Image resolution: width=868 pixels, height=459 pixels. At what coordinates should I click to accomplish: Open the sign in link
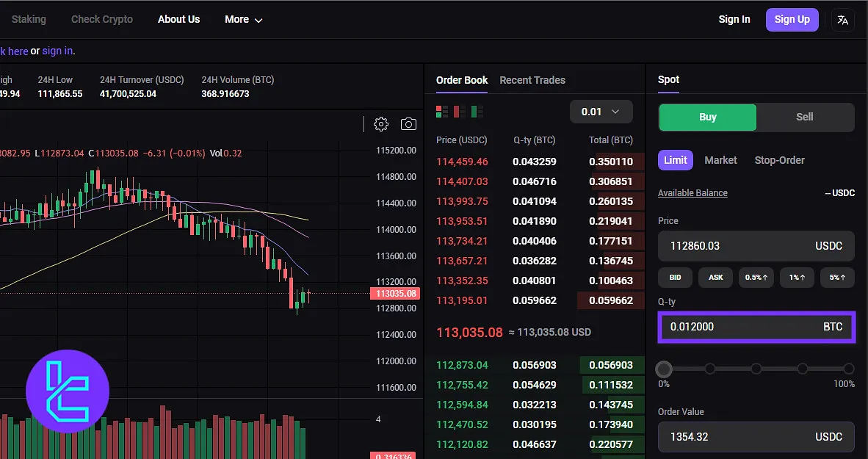[x=57, y=51]
